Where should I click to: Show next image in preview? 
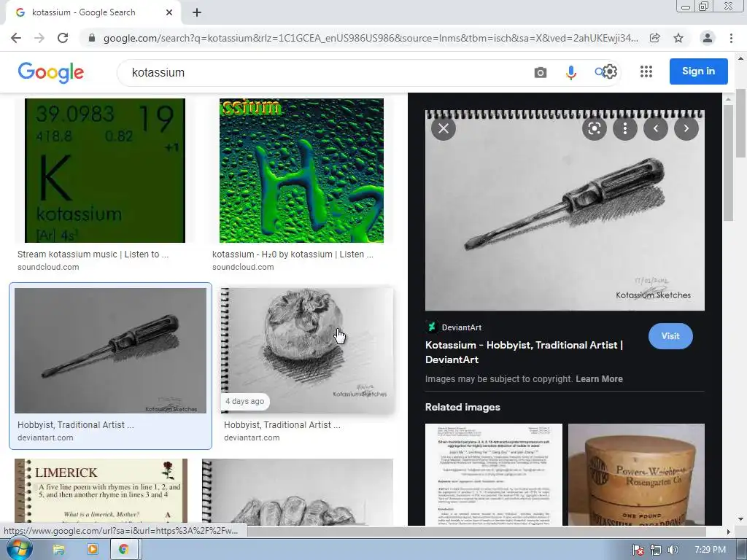(x=686, y=128)
